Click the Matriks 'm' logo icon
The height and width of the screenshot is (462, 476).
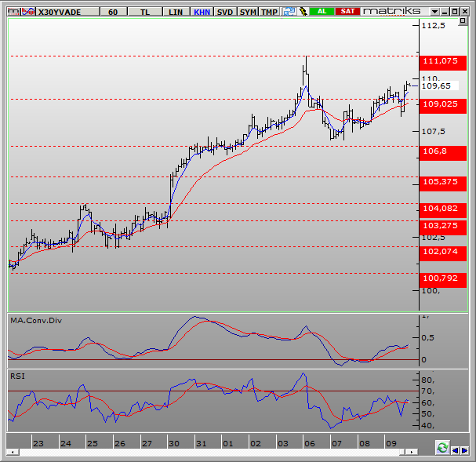coord(13,12)
